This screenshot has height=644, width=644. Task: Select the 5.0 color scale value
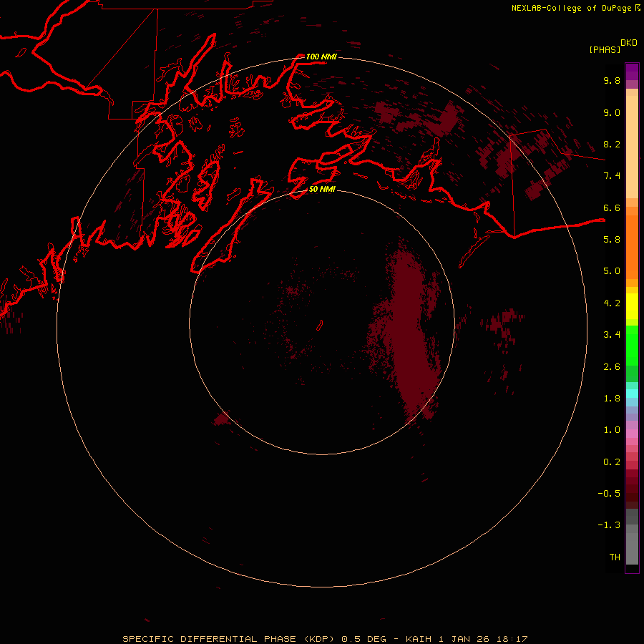(612, 271)
